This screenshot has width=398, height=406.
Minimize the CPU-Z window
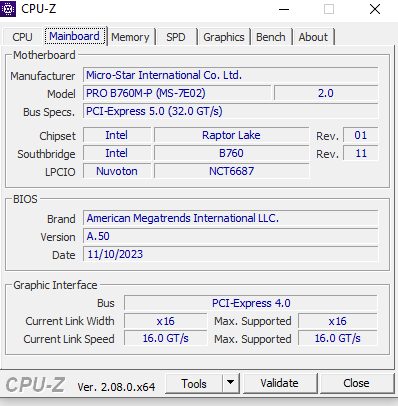tap(284, 9)
